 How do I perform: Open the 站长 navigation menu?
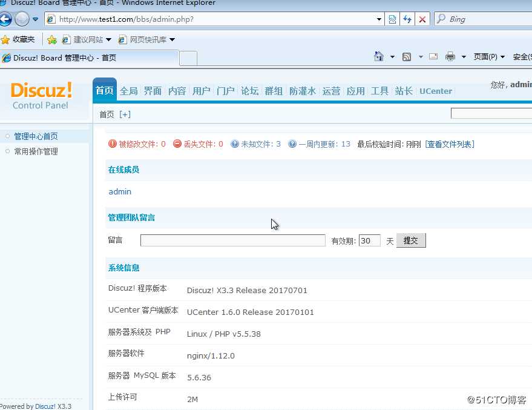pos(404,91)
